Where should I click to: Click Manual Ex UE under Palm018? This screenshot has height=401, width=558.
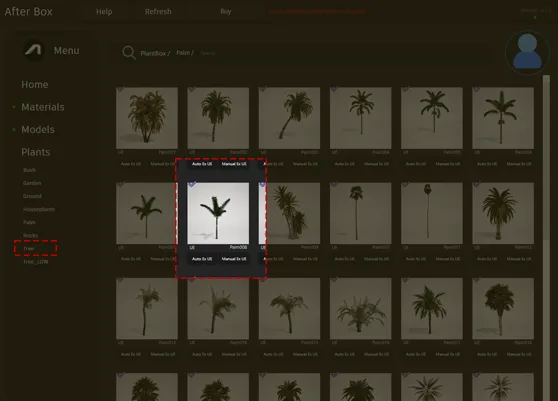click(x=519, y=354)
